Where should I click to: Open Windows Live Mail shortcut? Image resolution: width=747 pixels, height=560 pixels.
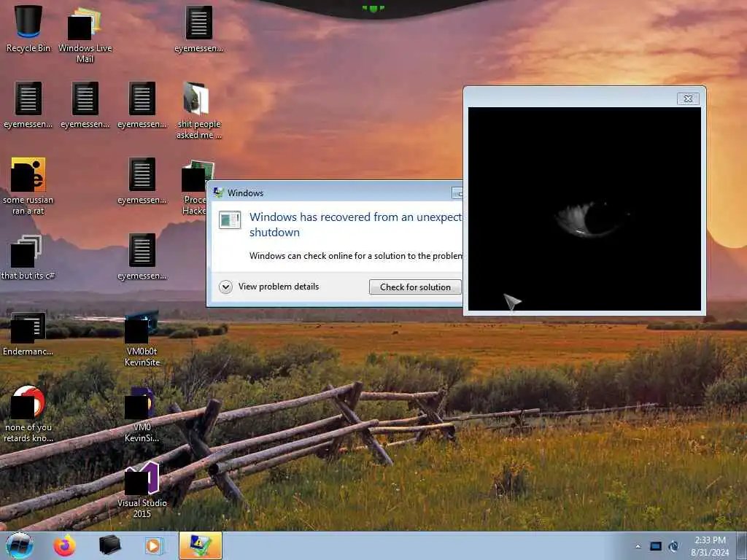(85, 34)
